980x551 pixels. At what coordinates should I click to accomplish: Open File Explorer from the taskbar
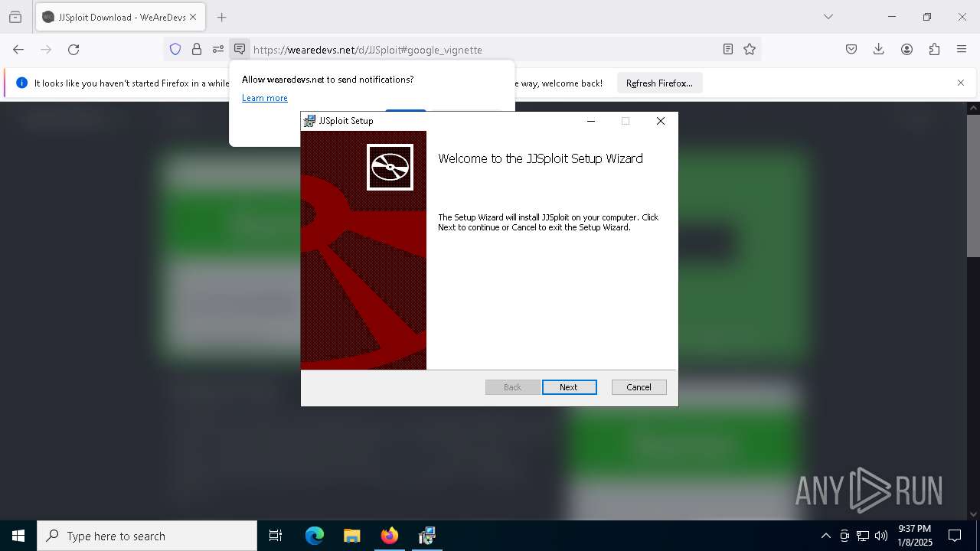[351, 536]
